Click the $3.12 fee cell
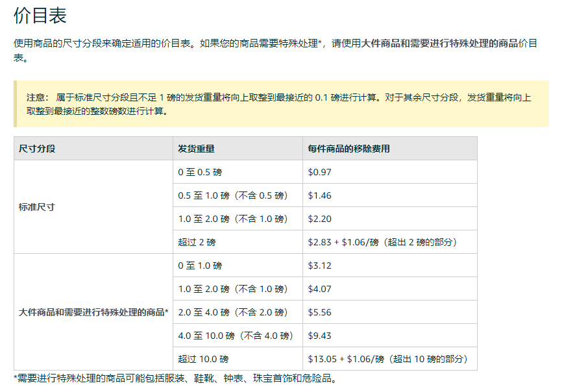564x392 pixels. click(x=319, y=265)
